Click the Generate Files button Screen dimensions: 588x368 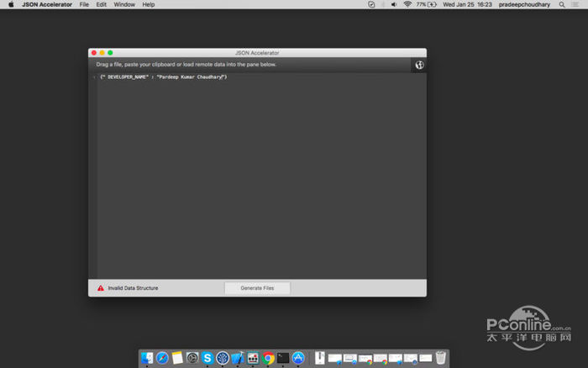[x=257, y=288]
